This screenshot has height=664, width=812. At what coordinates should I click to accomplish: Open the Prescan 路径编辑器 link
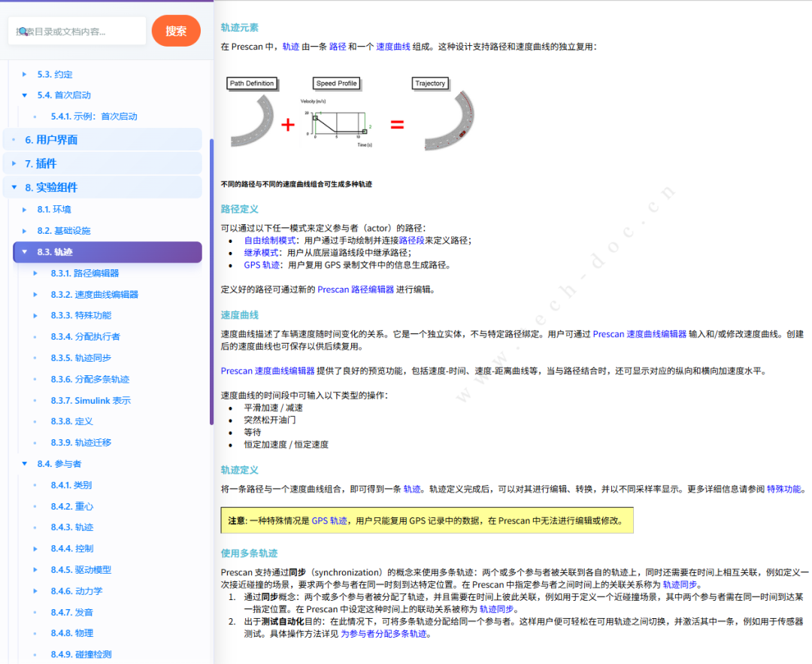point(356,290)
